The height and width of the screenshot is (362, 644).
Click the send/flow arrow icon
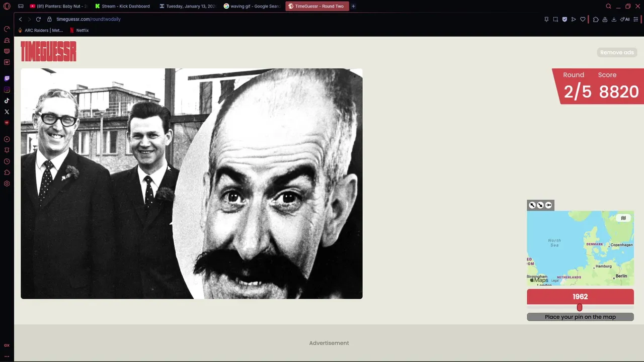click(x=574, y=19)
